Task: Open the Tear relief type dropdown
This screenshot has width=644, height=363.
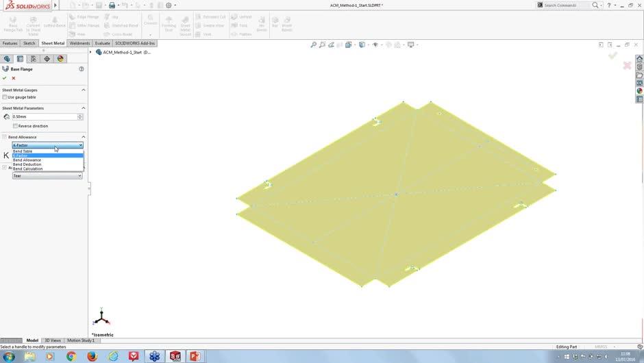Action: [47, 176]
